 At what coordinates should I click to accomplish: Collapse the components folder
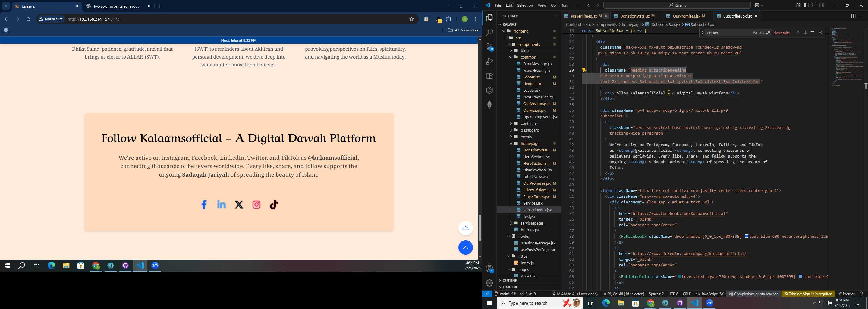point(529,44)
